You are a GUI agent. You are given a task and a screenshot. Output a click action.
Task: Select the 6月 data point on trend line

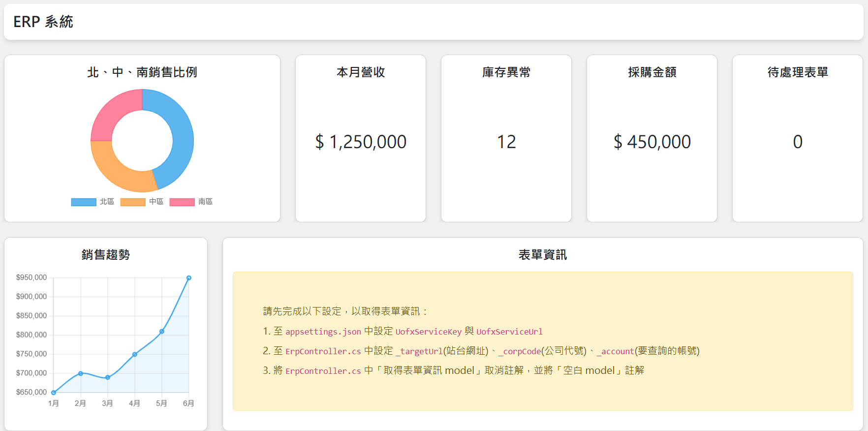189,278
